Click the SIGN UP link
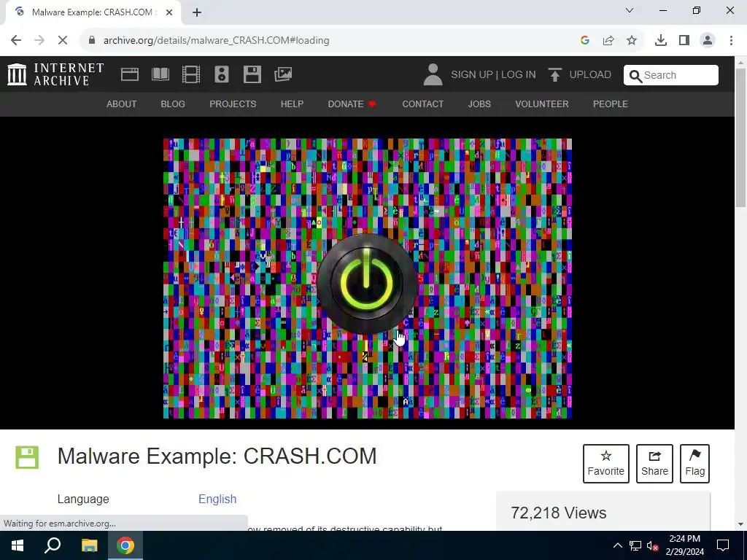The height and width of the screenshot is (560, 747). pyautogui.click(x=472, y=75)
